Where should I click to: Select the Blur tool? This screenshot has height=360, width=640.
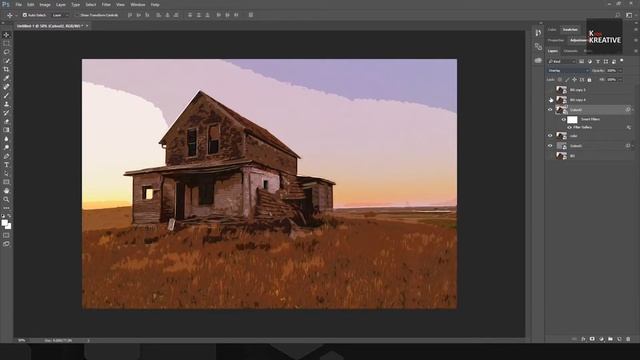point(6,139)
